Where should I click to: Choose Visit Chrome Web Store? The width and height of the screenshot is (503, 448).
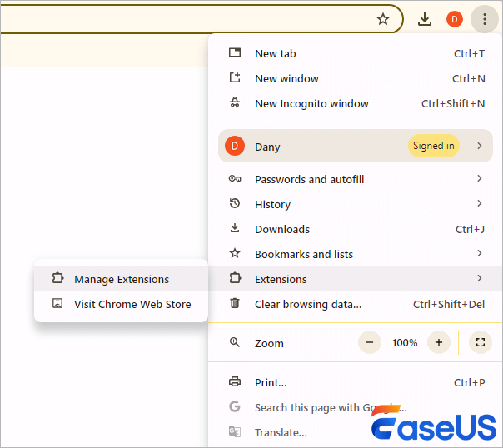[132, 304]
